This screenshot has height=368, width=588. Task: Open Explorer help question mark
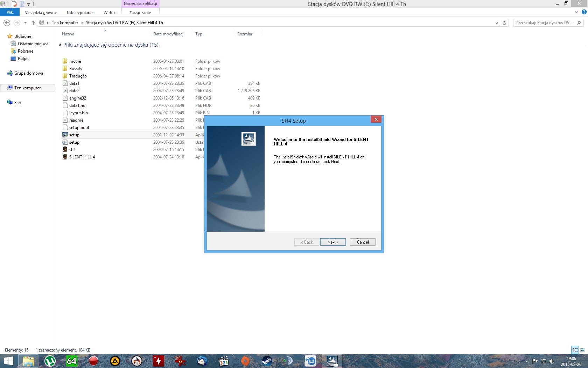point(584,12)
